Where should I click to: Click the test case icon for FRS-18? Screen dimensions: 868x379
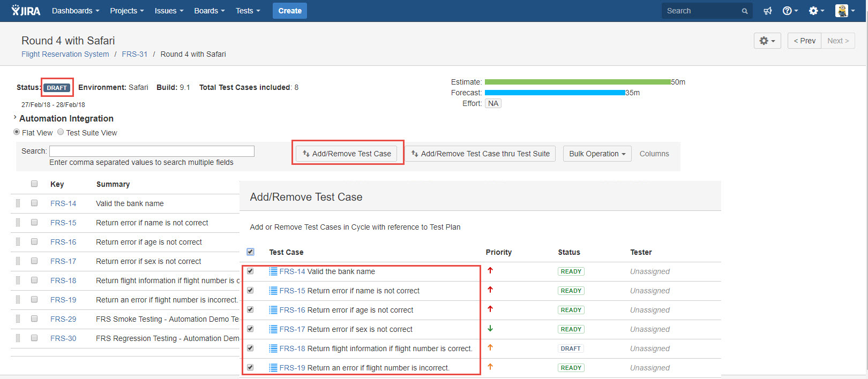coord(273,348)
